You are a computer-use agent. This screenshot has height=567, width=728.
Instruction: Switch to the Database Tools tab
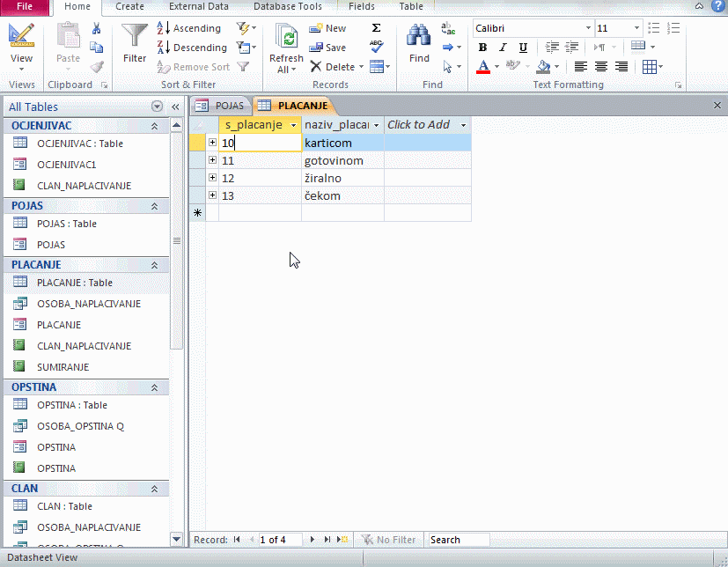[x=287, y=6]
